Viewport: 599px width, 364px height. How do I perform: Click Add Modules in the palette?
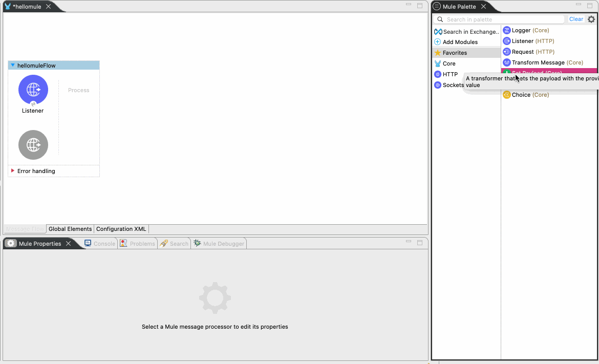click(x=460, y=42)
